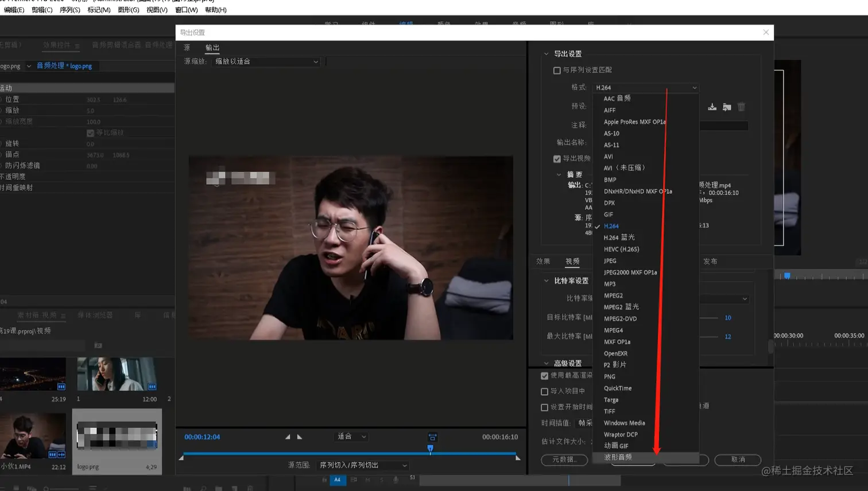Open the 比特率编码 dropdown arrow
The image size is (868, 491).
(745, 299)
